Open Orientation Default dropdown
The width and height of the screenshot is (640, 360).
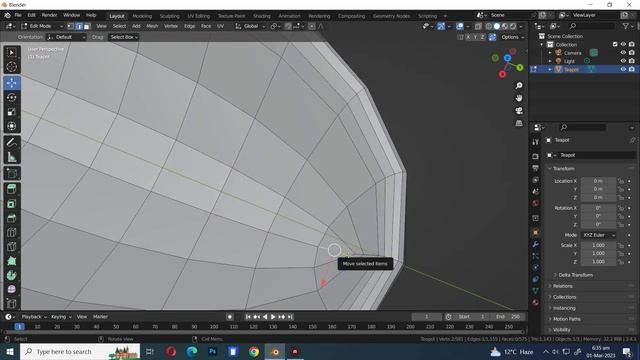[x=66, y=37]
